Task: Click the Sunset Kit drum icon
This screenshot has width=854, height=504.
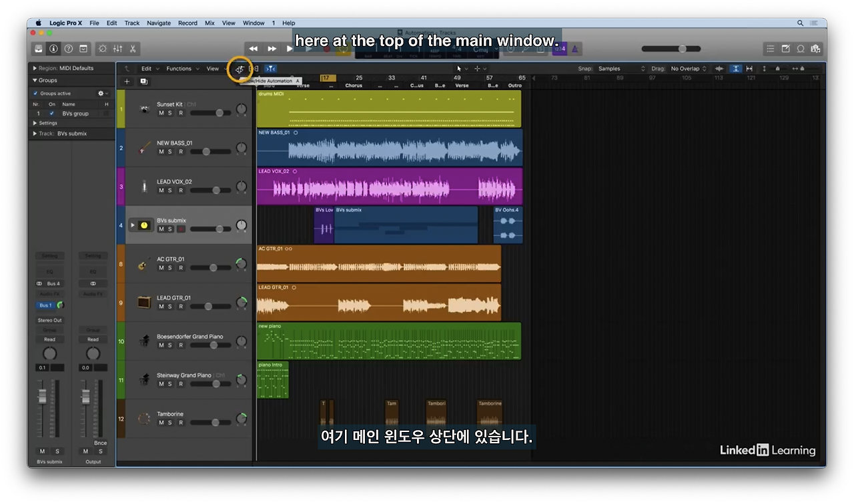Action: pos(145,109)
